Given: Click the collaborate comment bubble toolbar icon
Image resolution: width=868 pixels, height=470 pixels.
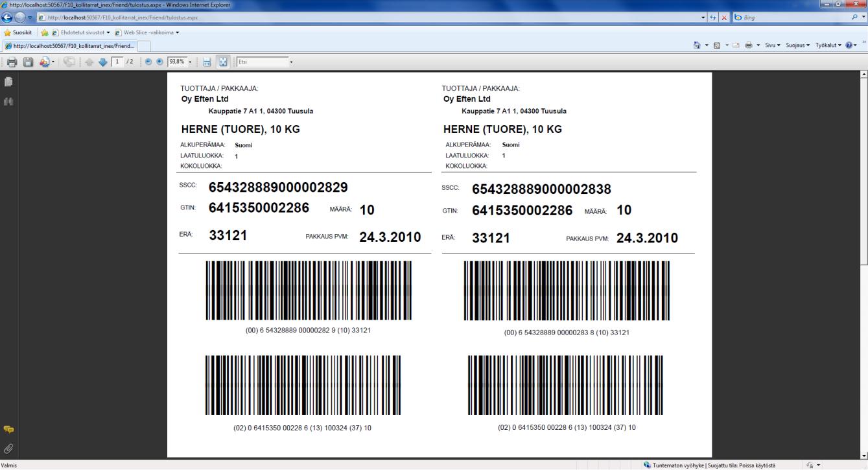Looking at the screenshot, I should [x=68, y=62].
